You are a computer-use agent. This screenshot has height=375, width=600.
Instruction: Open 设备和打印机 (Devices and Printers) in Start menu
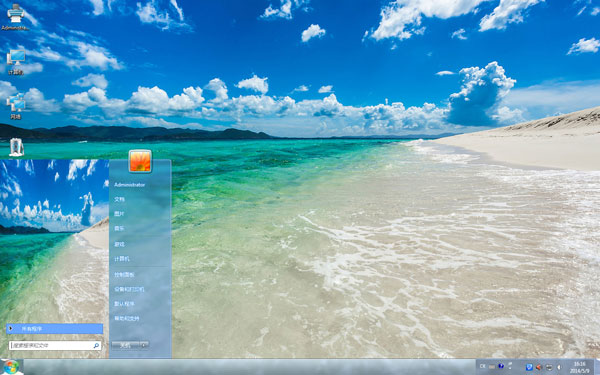tap(129, 289)
